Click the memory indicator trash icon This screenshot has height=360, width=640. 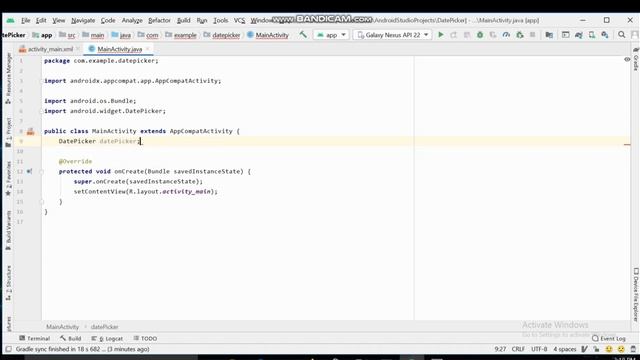coord(633,349)
